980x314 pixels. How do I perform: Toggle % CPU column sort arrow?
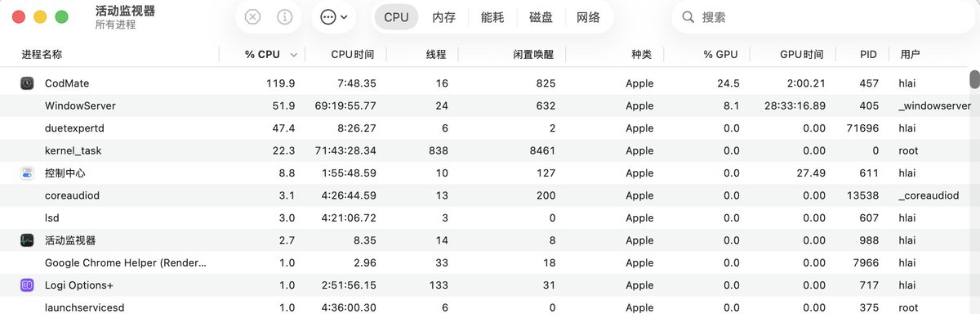click(x=293, y=55)
